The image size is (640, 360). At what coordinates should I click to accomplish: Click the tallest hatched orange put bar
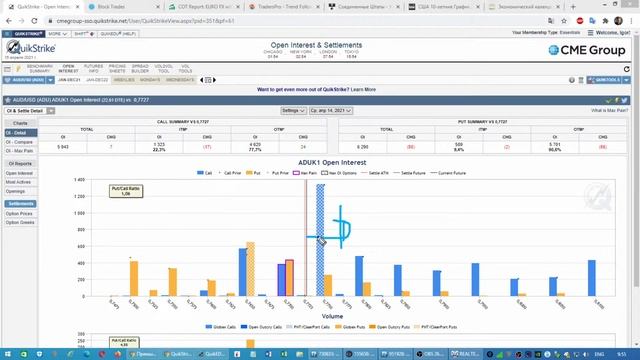[251, 269]
